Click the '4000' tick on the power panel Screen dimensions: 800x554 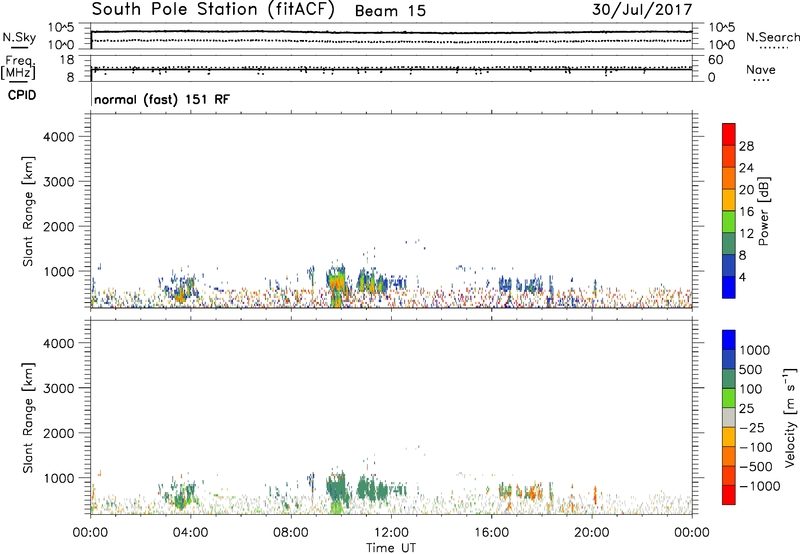(59, 137)
